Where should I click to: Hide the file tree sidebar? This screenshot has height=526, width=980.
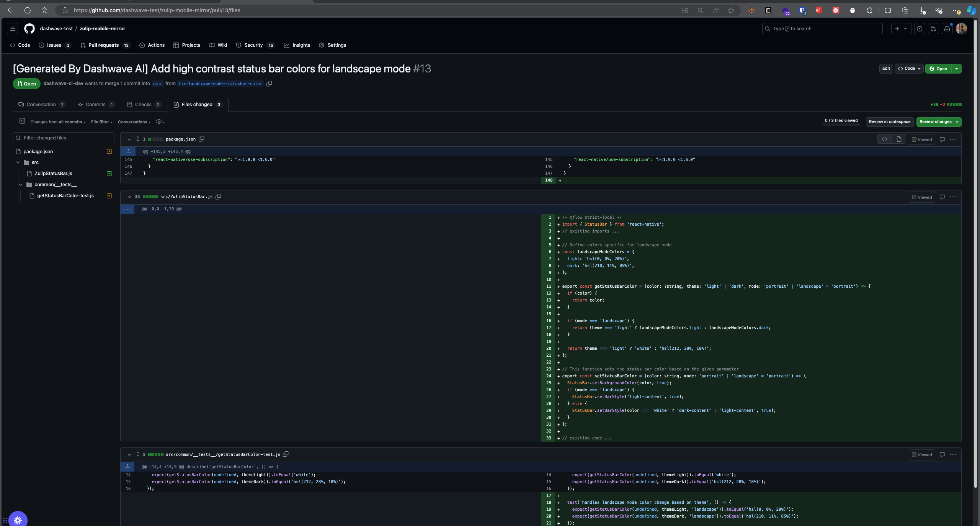point(22,121)
